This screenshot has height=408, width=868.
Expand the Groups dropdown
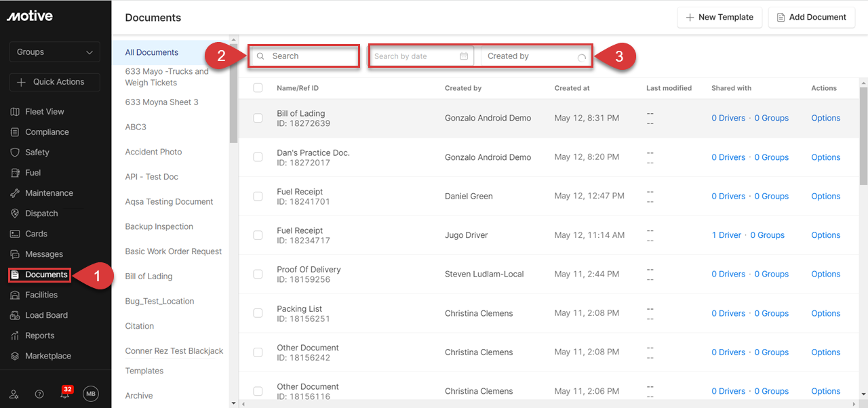pos(55,52)
